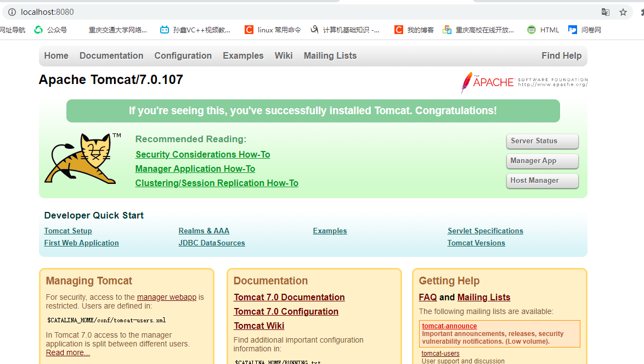Open the Tomcat Setup quick start link

68,231
